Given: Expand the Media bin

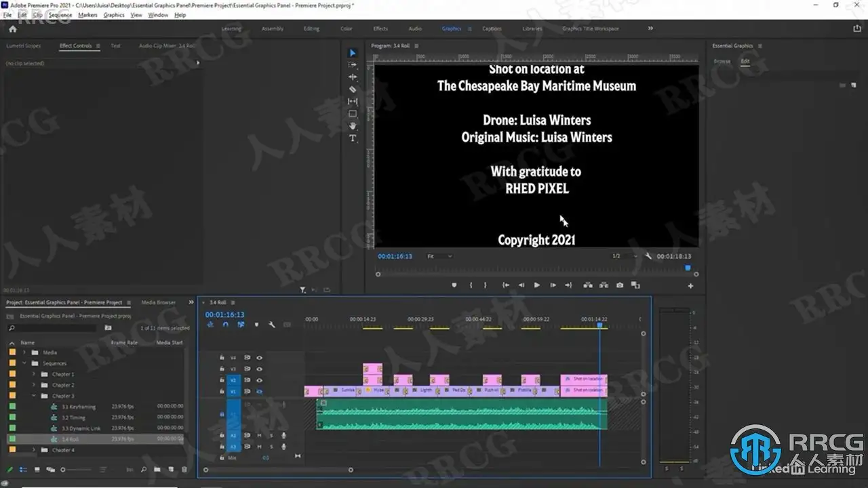Looking at the screenshot, I should tap(24, 352).
